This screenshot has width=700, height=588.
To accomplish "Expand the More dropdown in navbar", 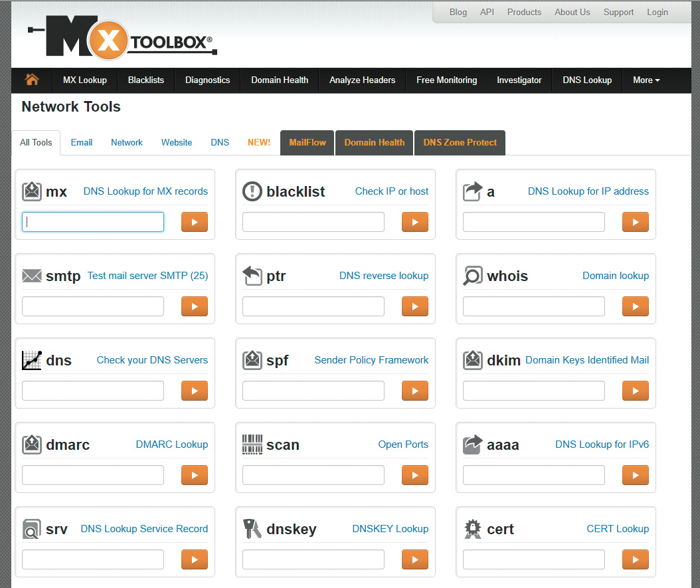I will (x=646, y=80).
